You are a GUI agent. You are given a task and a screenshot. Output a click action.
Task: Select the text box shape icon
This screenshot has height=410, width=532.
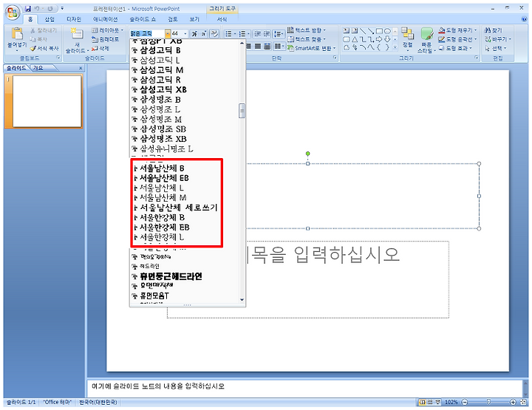(x=346, y=31)
